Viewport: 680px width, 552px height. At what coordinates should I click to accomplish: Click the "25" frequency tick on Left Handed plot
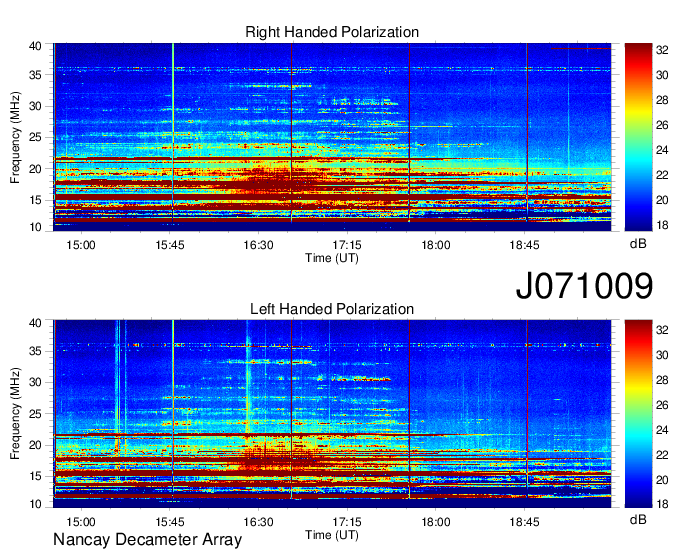pyautogui.click(x=36, y=414)
